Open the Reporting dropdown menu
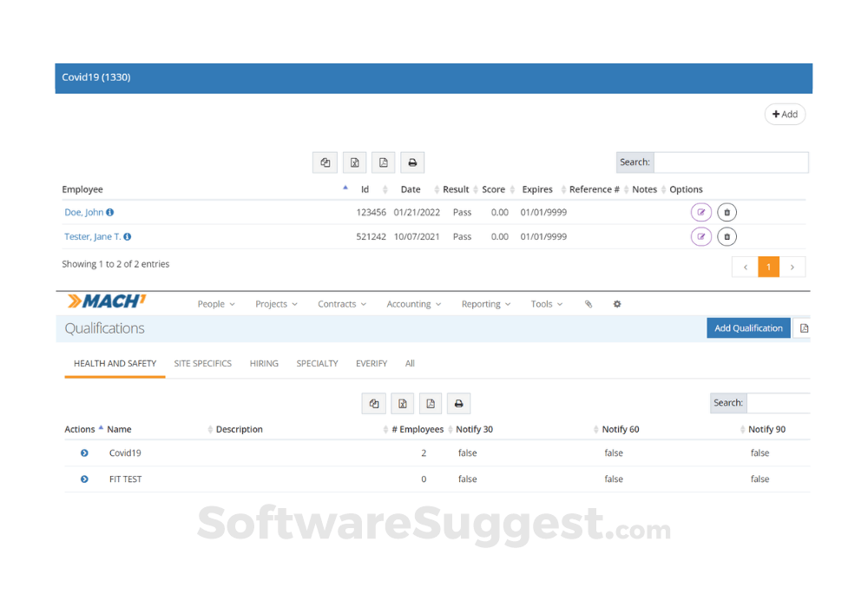Image resolution: width=868 pixels, height=608 pixels. coord(486,304)
